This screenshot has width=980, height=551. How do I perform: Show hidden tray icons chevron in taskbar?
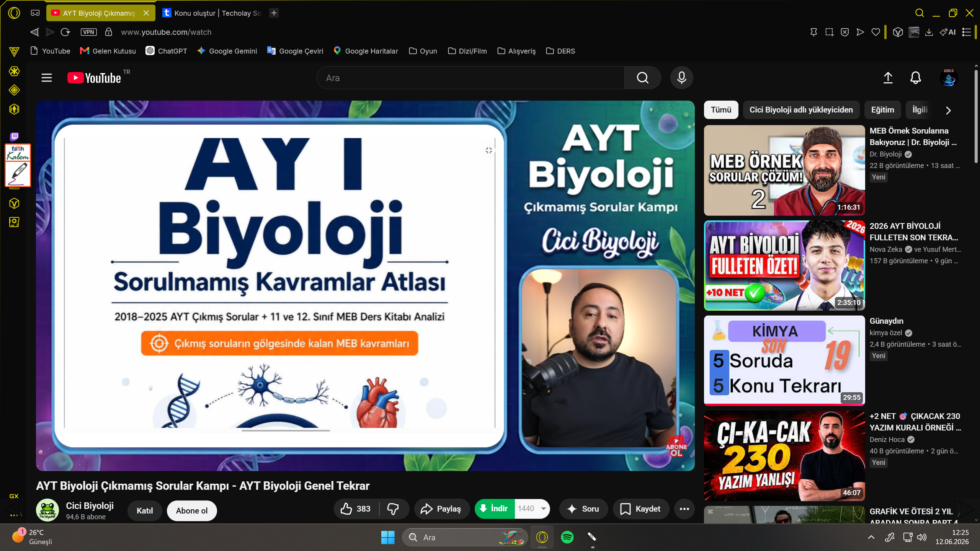(x=871, y=537)
